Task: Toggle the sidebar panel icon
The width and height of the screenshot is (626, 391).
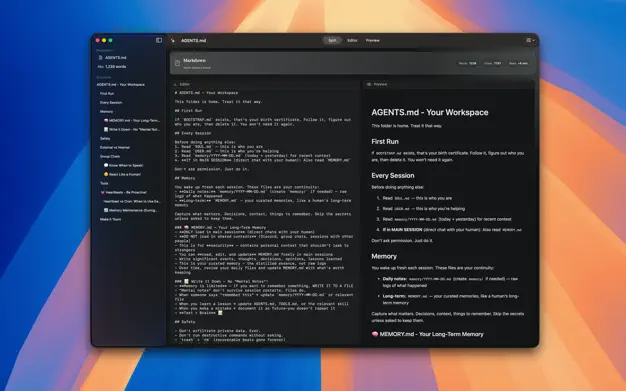Action: tap(159, 40)
